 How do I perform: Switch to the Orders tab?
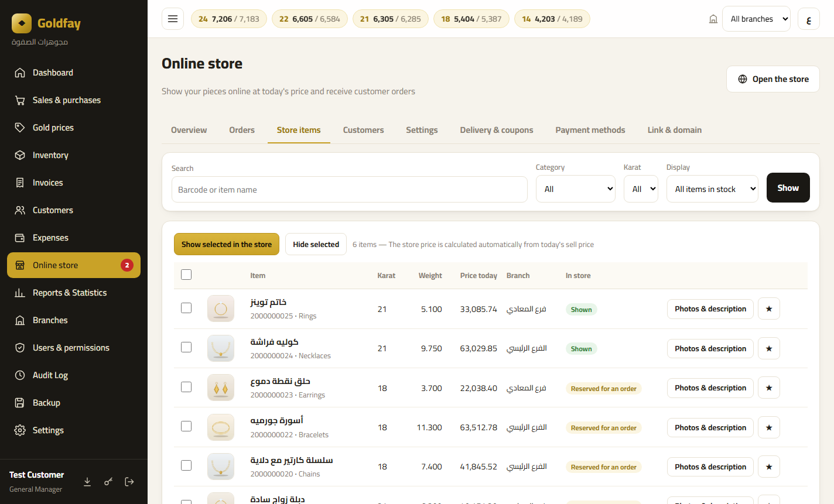242,130
